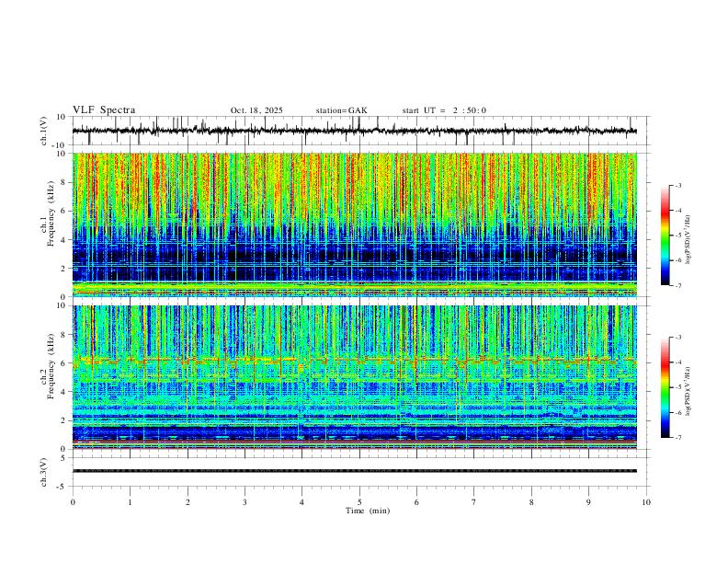Click the ch.2 spectrogram color bar

click(x=665, y=387)
